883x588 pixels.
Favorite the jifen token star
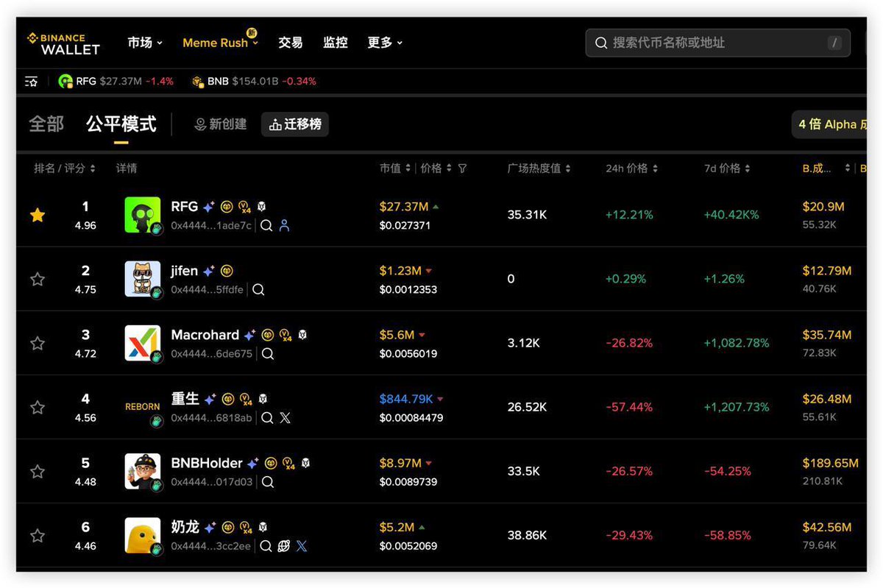[x=38, y=279]
